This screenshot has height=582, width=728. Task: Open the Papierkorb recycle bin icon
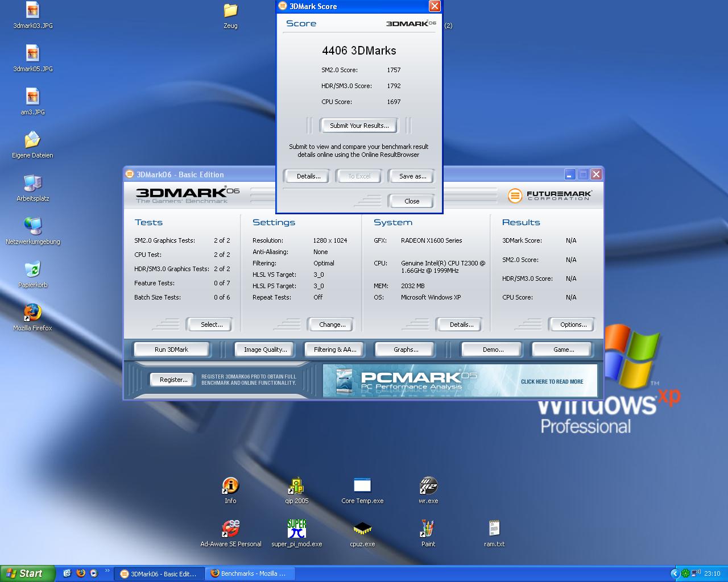(32, 275)
